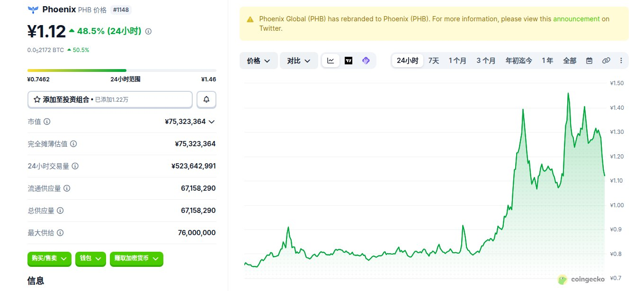Viewport: 644px width, 291px height.
Task: Show info tooltip for 最大供给
Action: pos(60,233)
